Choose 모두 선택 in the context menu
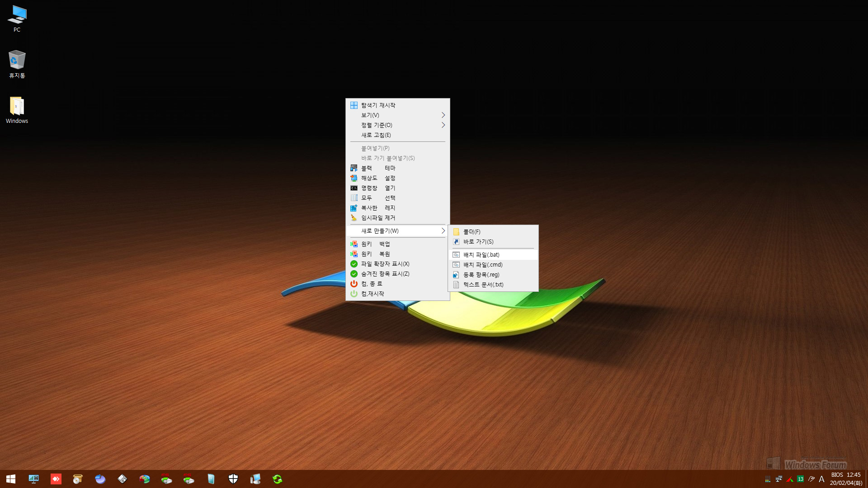 [x=397, y=198]
